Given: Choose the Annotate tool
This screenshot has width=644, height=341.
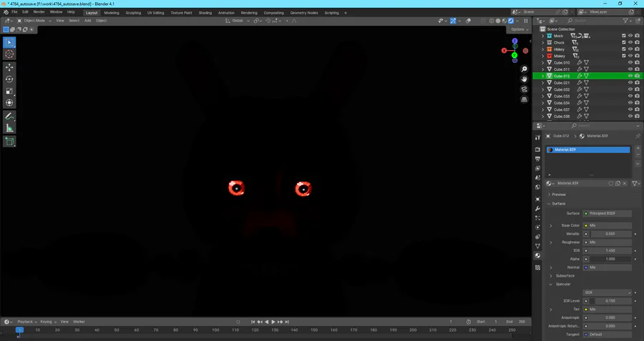Looking at the screenshot, I should pyautogui.click(x=9, y=117).
